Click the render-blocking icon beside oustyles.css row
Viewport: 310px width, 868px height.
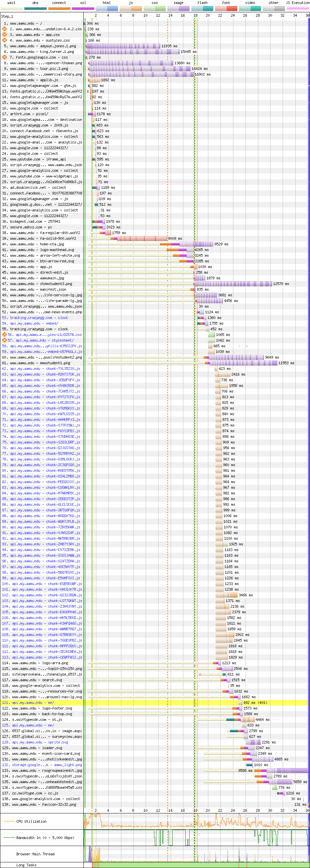pos(4,40)
